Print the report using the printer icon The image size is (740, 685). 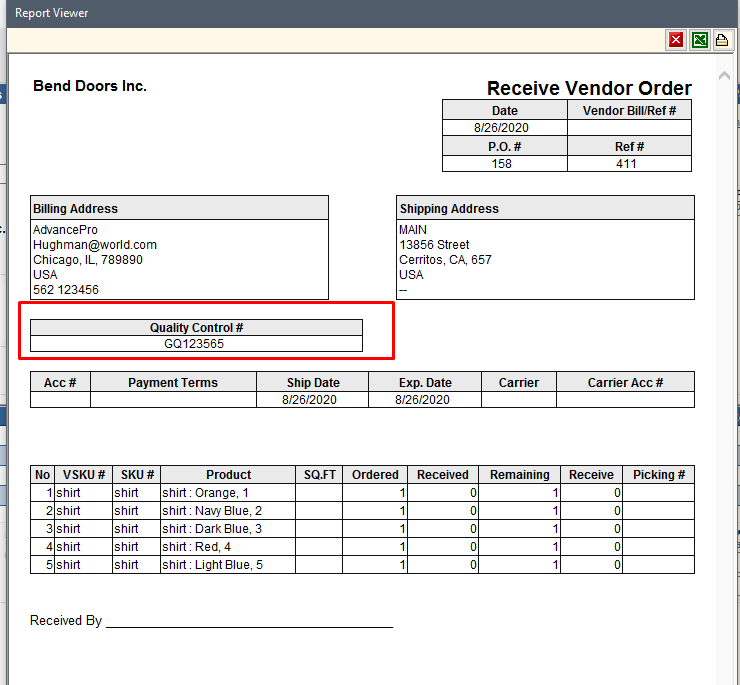(x=721, y=40)
